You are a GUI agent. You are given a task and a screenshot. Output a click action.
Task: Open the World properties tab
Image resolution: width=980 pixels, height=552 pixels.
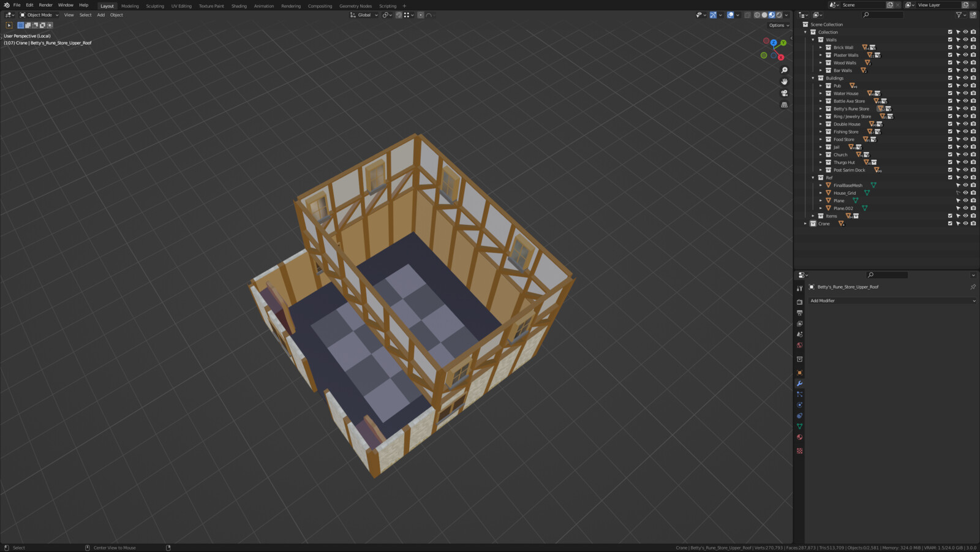click(x=799, y=345)
